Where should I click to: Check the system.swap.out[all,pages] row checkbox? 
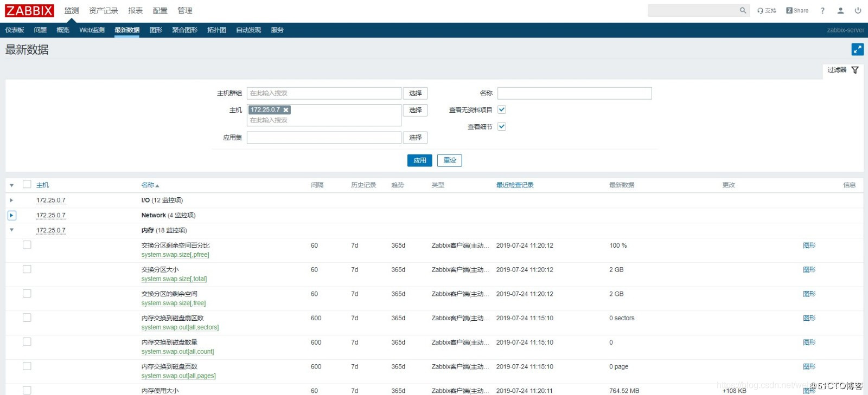point(27,366)
